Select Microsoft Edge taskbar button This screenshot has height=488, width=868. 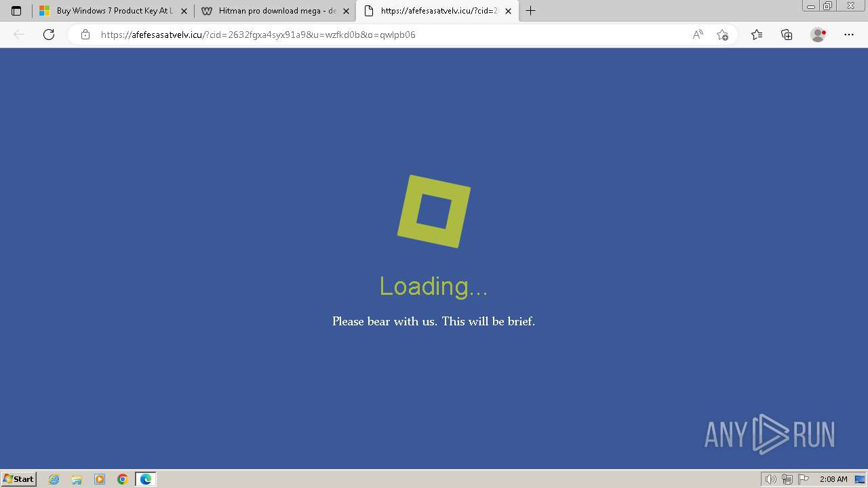146,479
